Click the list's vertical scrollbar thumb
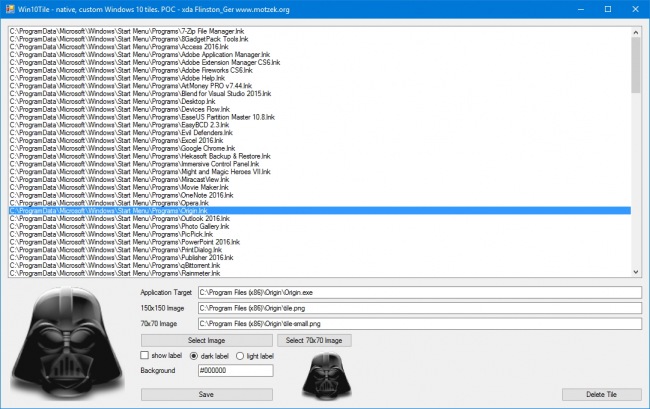This screenshot has width=650, height=409. [x=635, y=65]
